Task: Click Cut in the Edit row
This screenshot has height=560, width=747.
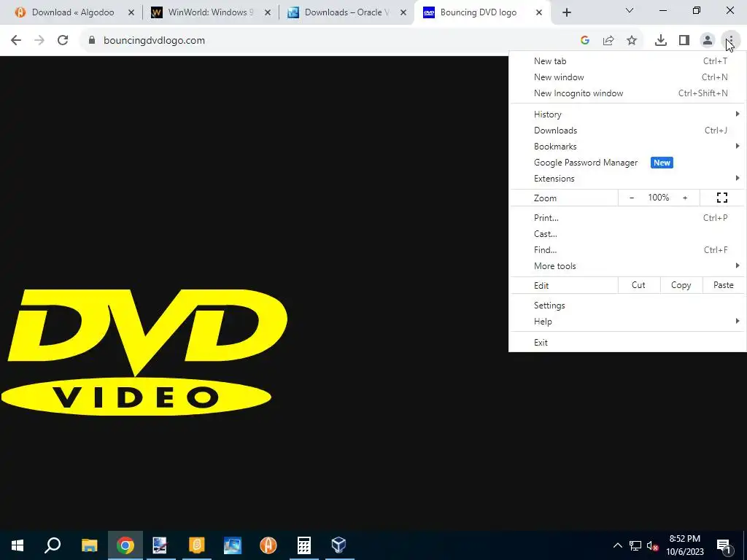Action: (638, 285)
